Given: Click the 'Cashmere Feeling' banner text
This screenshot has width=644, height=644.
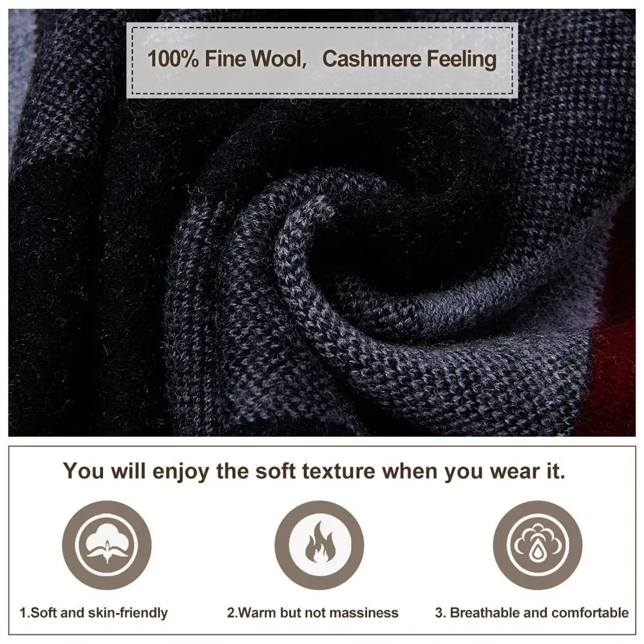Looking at the screenshot, I should click(410, 59).
